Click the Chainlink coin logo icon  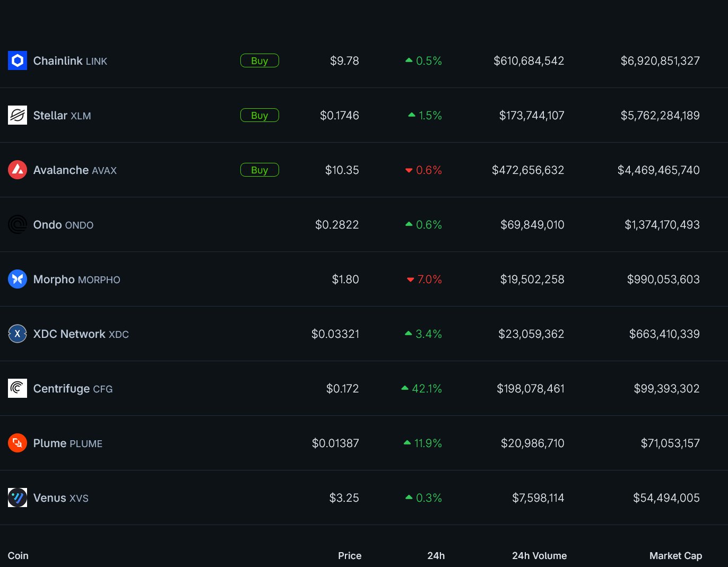pyautogui.click(x=18, y=61)
